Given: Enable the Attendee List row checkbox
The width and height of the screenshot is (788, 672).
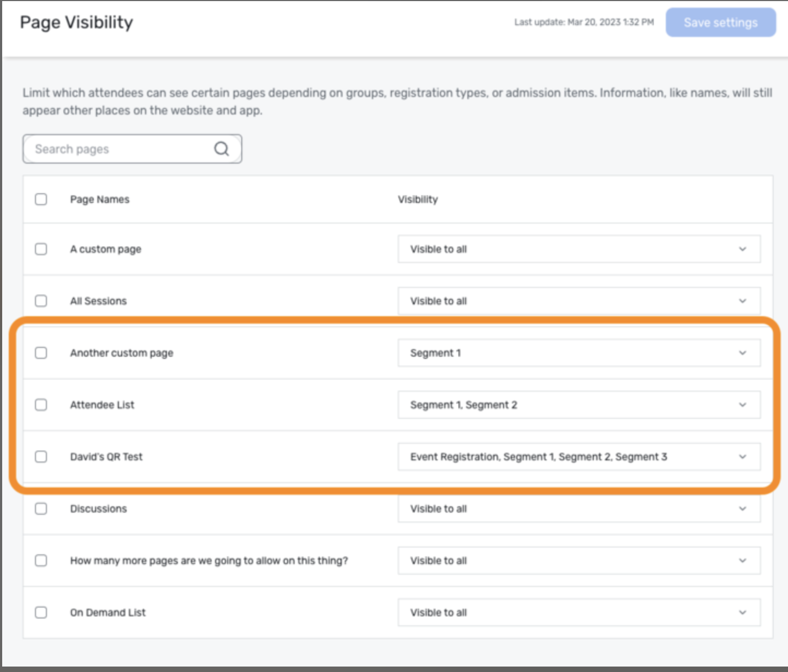Looking at the screenshot, I should click(41, 405).
